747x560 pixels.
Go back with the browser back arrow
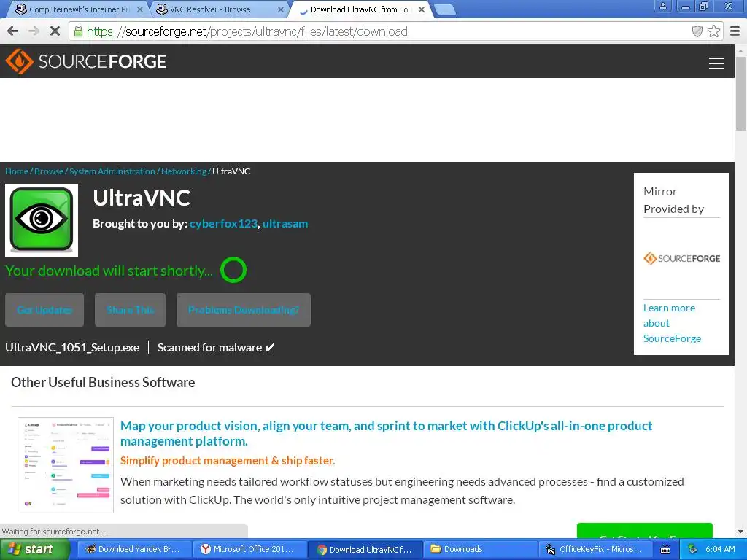[x=13, y=31]
